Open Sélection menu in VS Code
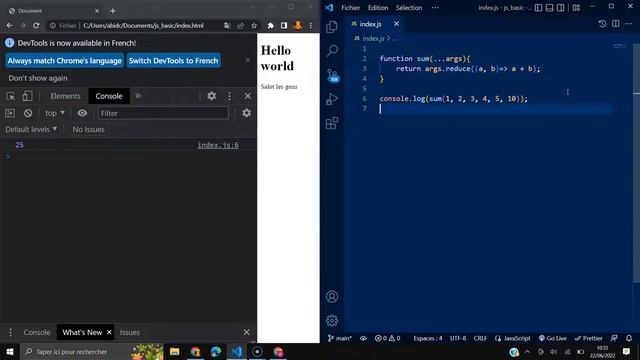Image resolution: width=640 pixels, height=360 pixels. click(x=409, y=7)
